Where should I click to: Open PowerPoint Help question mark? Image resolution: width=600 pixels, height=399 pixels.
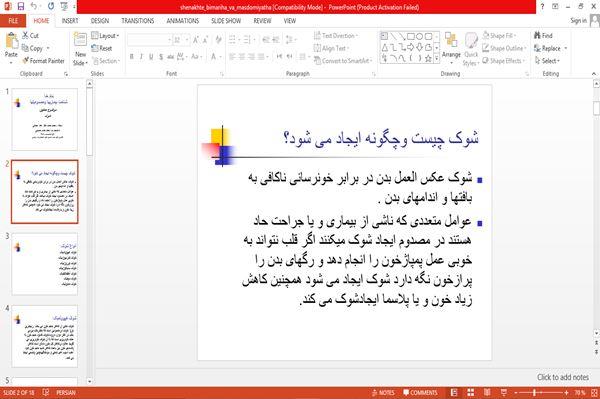point(542,7)
